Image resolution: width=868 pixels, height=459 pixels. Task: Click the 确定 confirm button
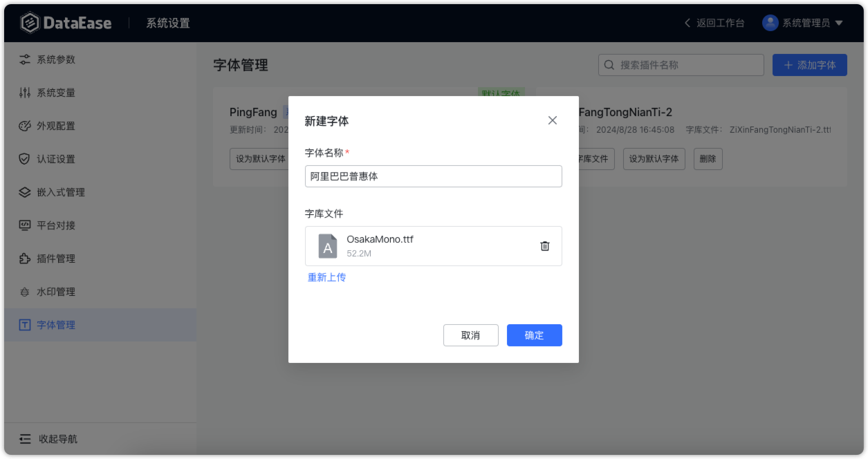click(x=534, y=335)
